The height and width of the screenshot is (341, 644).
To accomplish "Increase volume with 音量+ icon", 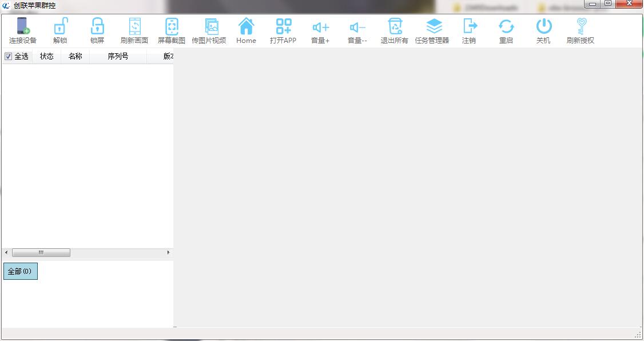I will (x=320, y=27).
